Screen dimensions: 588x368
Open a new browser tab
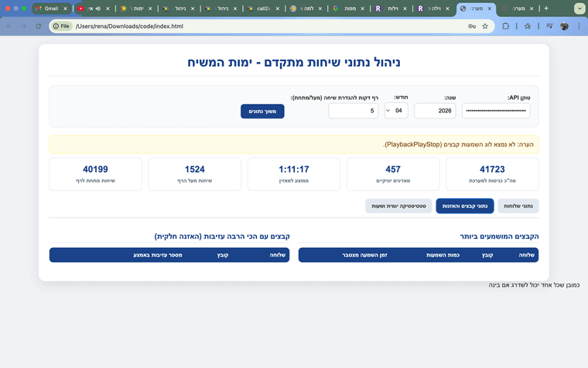546,9
